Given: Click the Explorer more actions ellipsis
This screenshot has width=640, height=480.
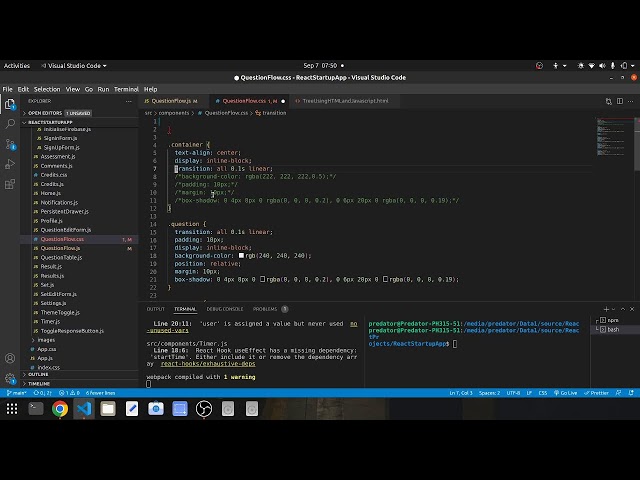Looking at the screenshot, I should click(x=129, y=101).
